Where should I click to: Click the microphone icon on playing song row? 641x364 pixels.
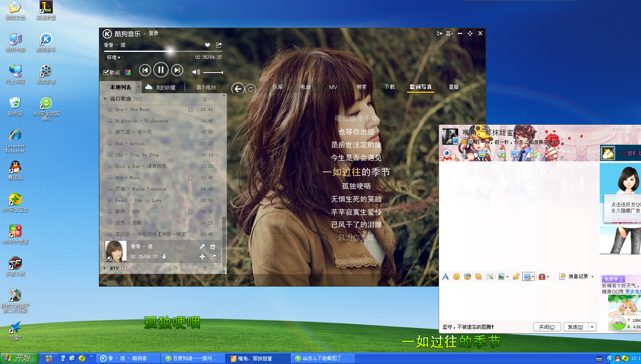[x=202, y=246]
